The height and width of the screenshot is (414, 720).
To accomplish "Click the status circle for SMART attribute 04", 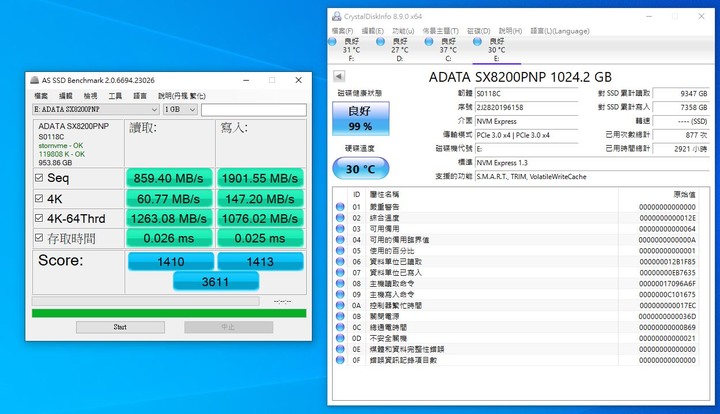I will [340, 240].
